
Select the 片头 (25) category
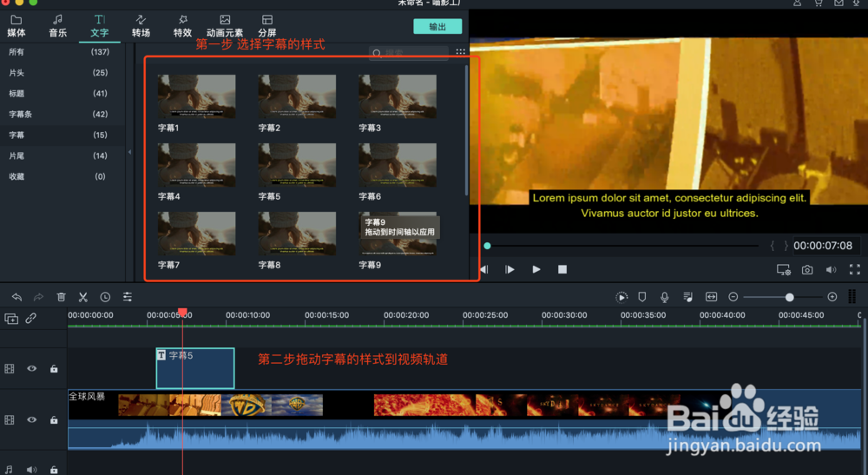click(x=62, y=73)
